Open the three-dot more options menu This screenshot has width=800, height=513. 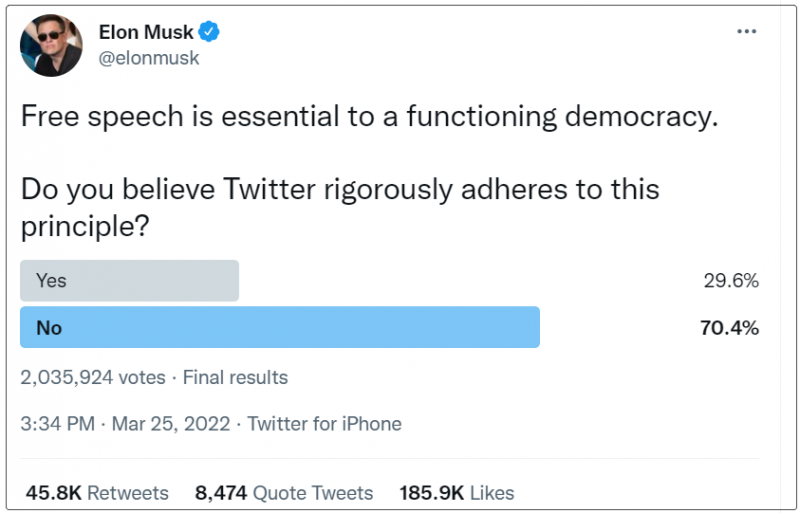(746, 32)
